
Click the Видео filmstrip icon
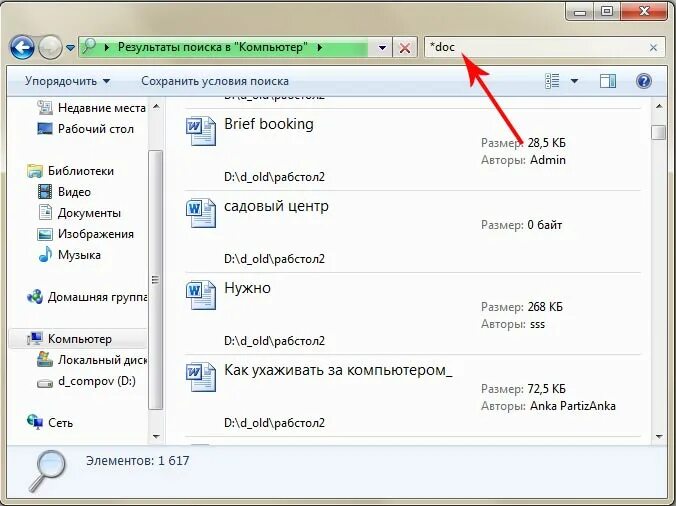[45, 191]
